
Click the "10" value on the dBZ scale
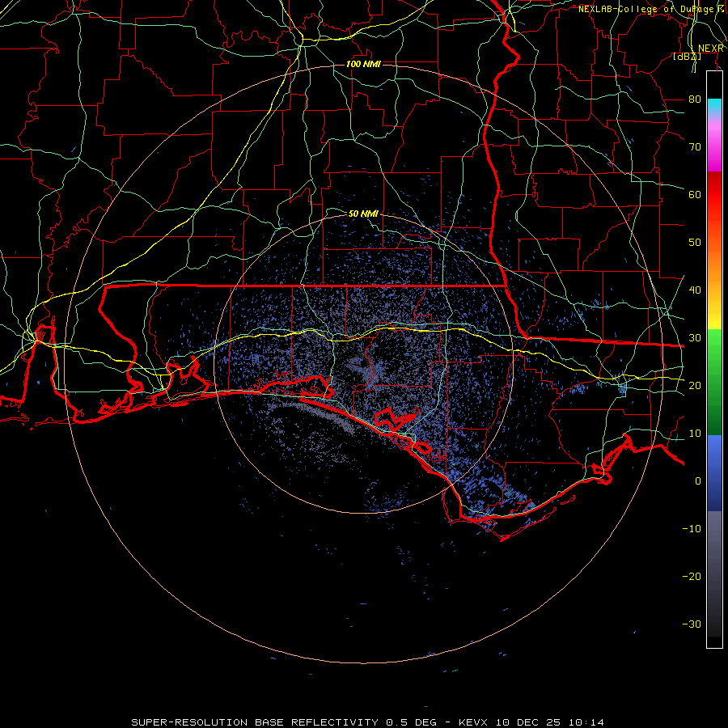(695, 434)
